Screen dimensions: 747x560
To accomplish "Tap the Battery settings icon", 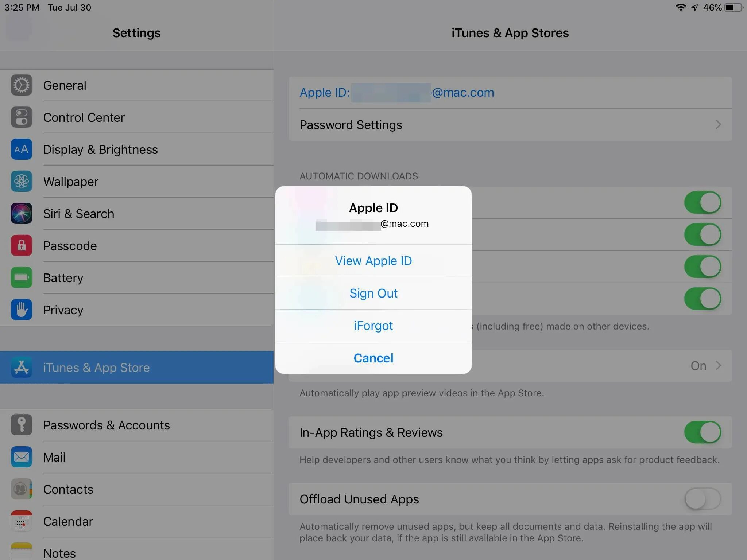I will (x=21, y=277).
